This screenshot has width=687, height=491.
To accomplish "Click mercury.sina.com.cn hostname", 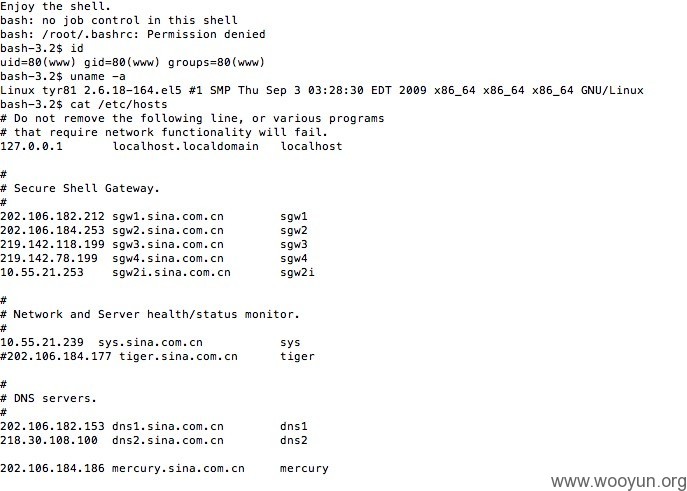I will tap(178, 469).
